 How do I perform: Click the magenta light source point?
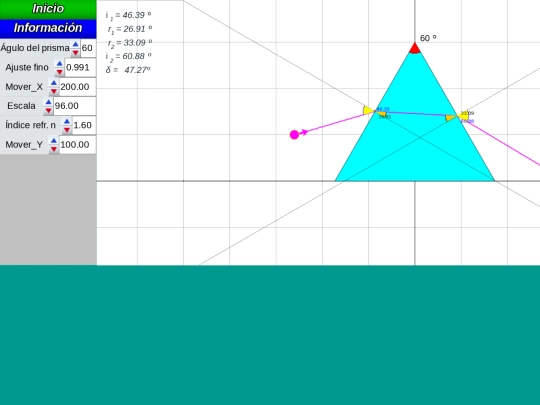point(294,135)
